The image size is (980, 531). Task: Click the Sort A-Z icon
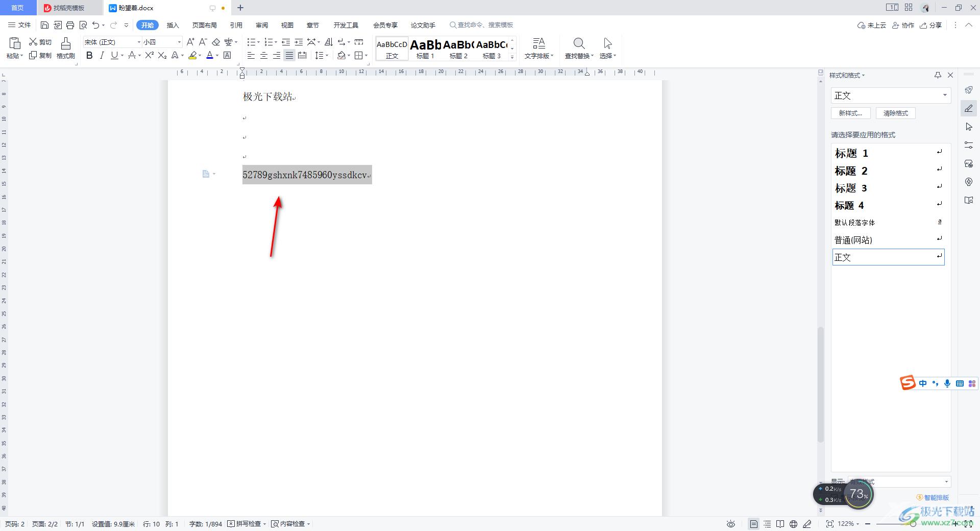328,42
